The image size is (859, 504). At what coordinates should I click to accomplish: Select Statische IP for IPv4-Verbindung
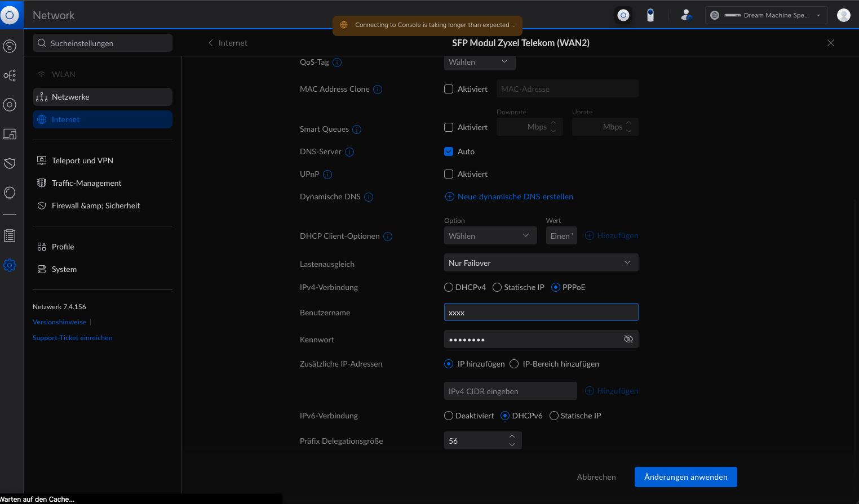pos(497,287)
